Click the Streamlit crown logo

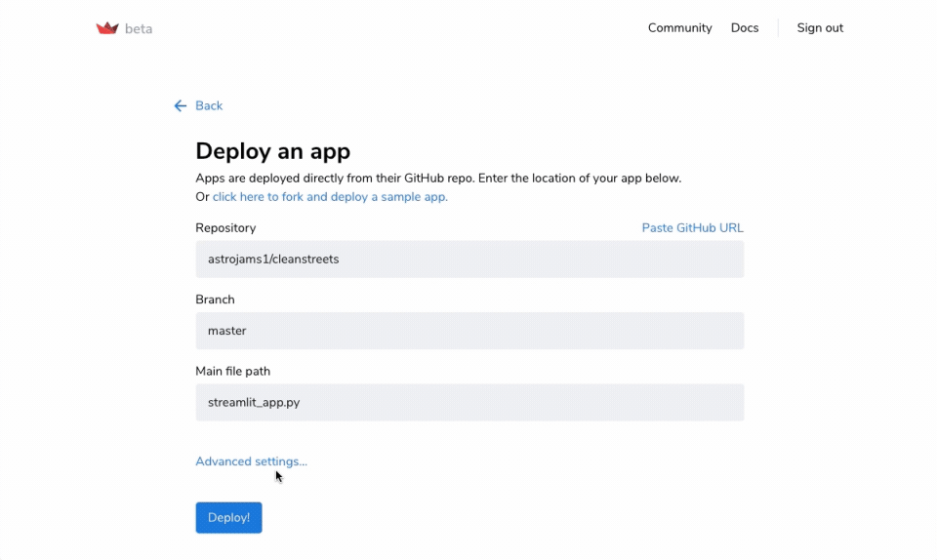click(x=107, y=28)
